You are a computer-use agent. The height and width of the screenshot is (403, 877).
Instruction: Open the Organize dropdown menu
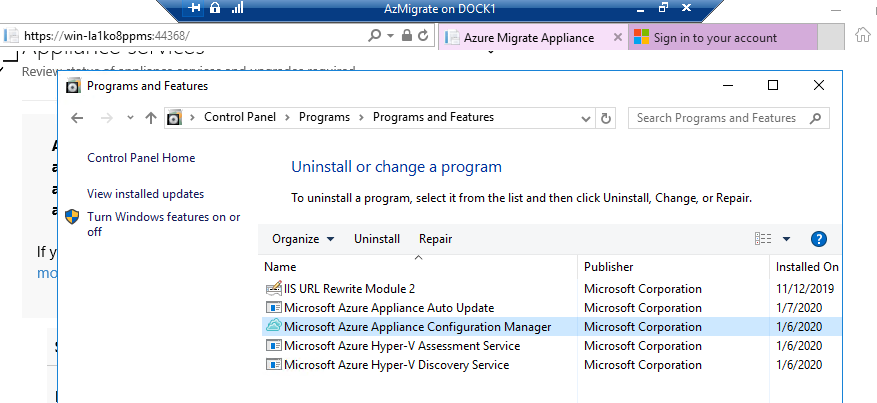point(303,239)
